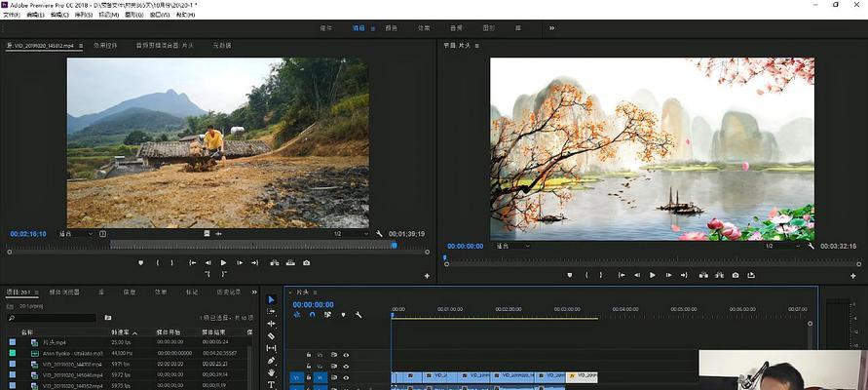
Task: Go to Out point in source monitor
Action: click(x=254, y=262)
